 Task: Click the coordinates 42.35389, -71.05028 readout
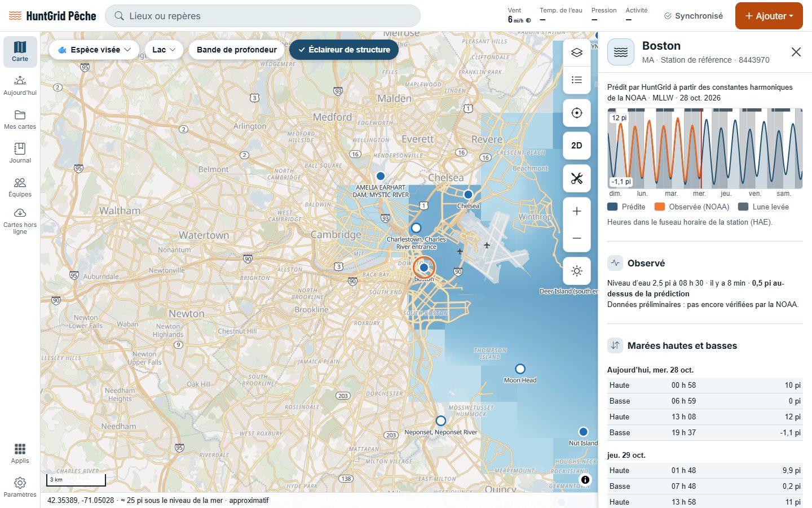pos(81,501)
